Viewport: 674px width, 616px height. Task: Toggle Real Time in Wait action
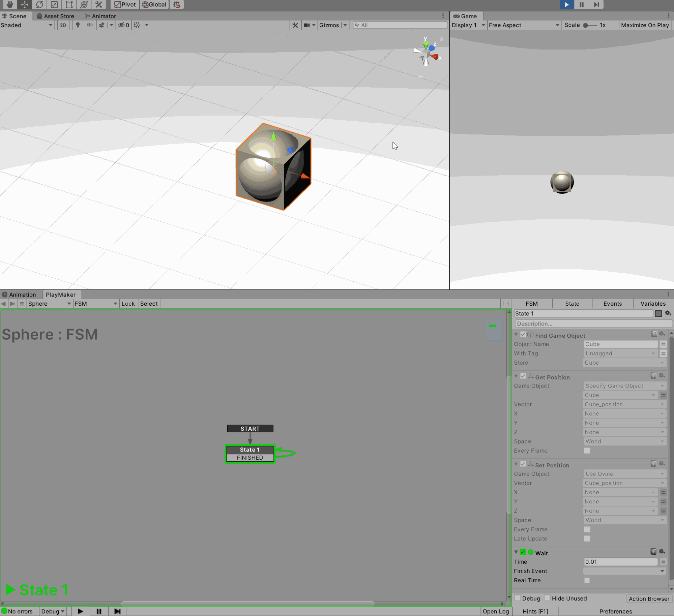pyautogui.click(x=587, y=580)
